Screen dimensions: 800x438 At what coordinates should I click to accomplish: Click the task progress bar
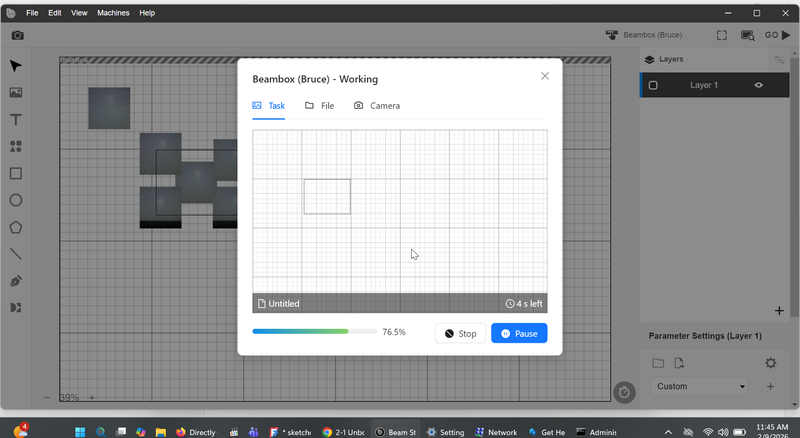click(315, 331)
